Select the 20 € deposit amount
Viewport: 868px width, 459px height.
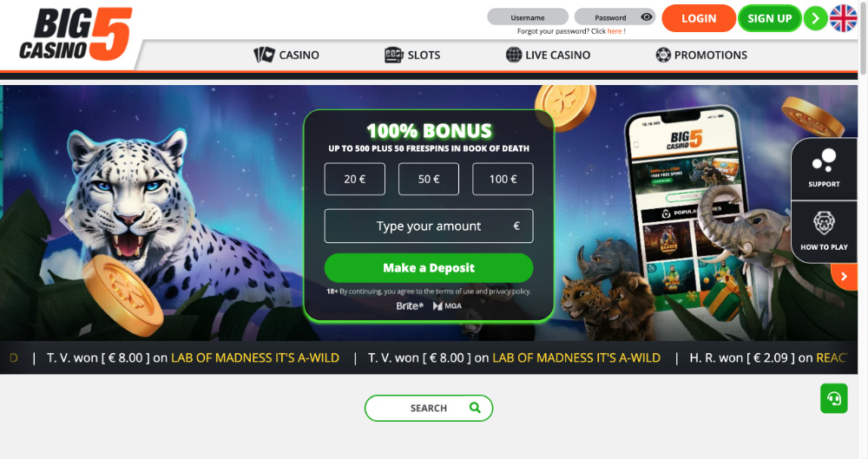(355, 179)
